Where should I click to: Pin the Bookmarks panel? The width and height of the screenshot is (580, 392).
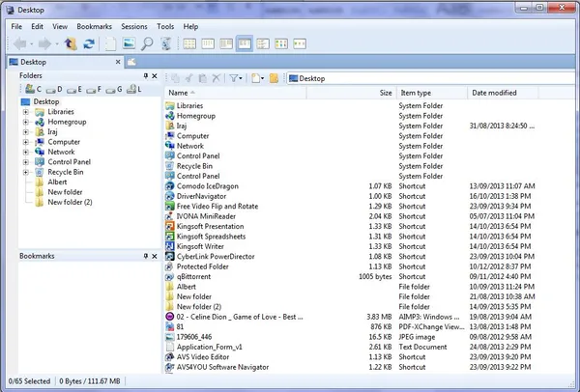click(146, 256)
